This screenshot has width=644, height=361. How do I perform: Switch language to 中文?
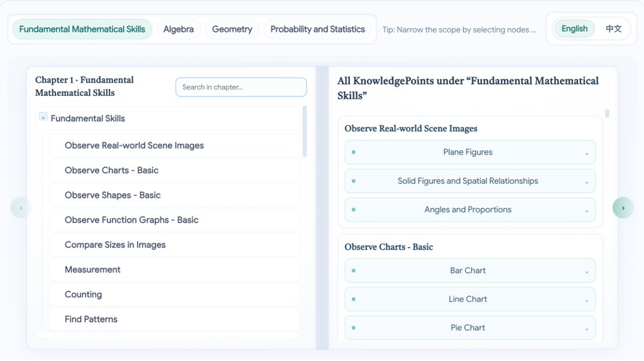pyautogui.click(x=613, y=29)
